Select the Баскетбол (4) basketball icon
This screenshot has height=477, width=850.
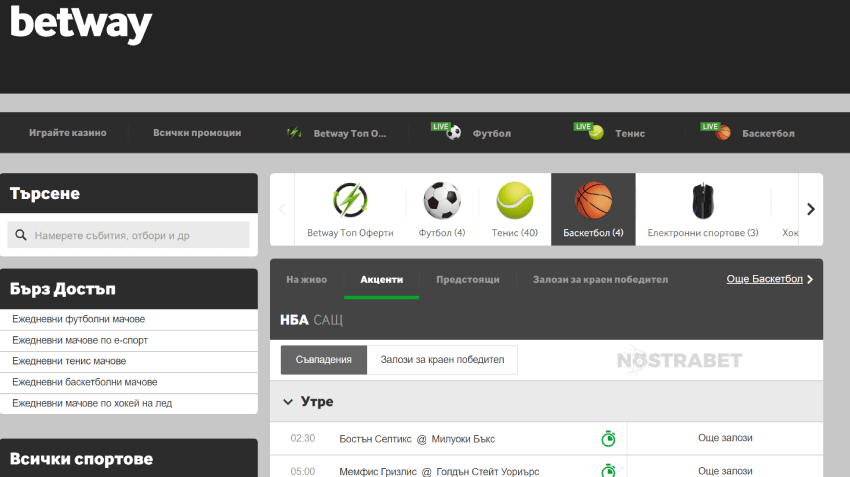click(593, 200)
